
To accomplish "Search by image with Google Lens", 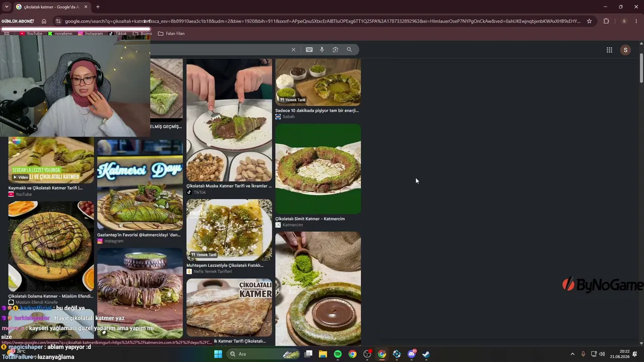I will pos(336,50).
